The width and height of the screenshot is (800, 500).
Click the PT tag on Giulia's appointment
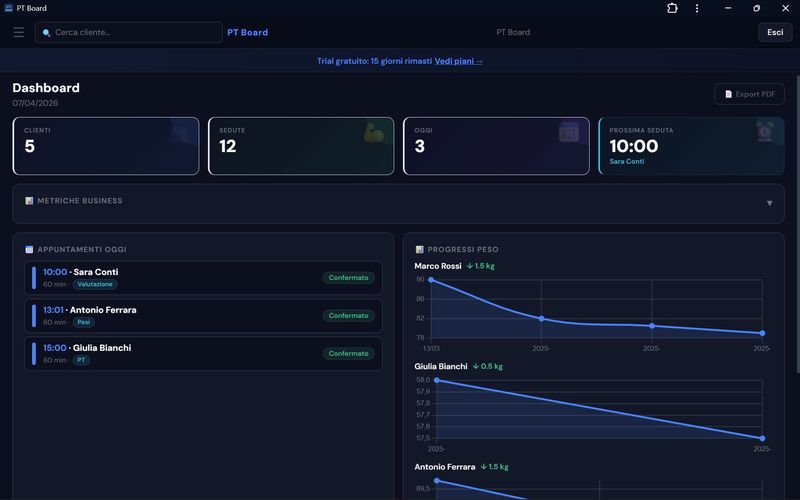pyautogui.click(x=81, y=360)
